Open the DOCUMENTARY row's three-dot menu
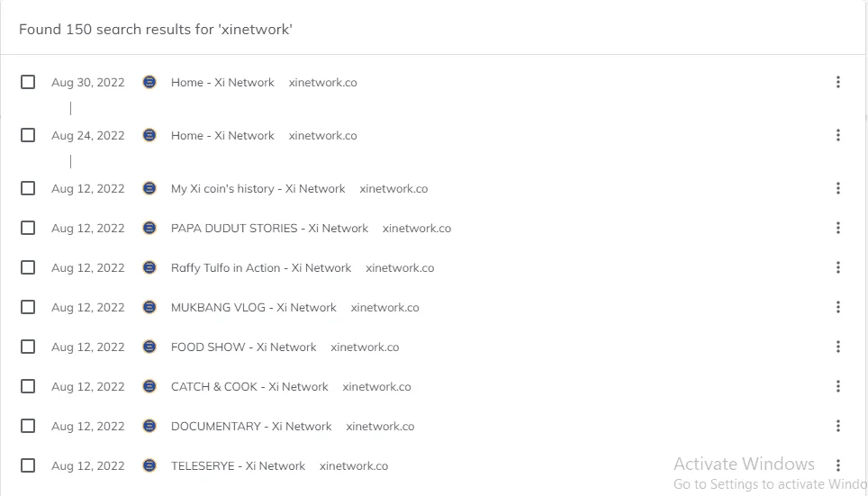Screen dimensions: 868x496 point(838,426)
